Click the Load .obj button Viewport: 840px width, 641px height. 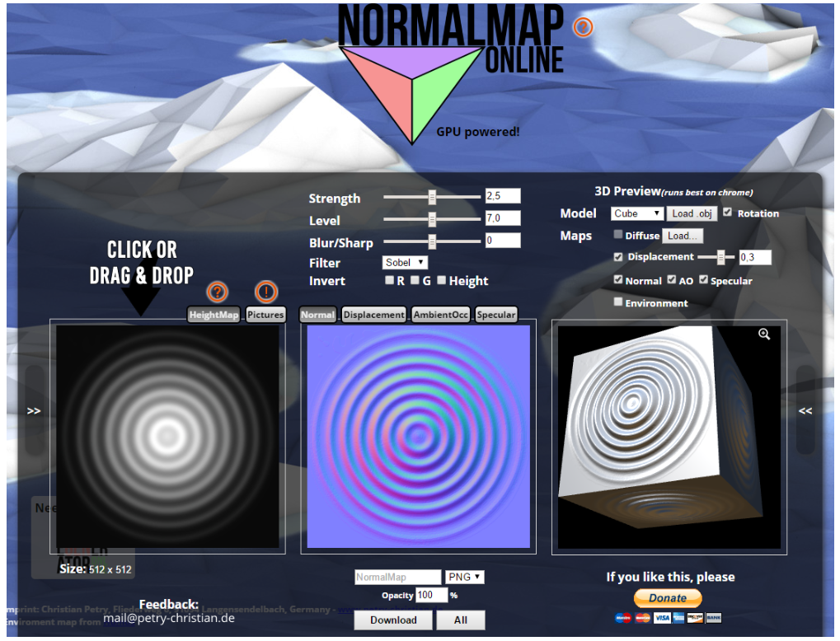692,213
